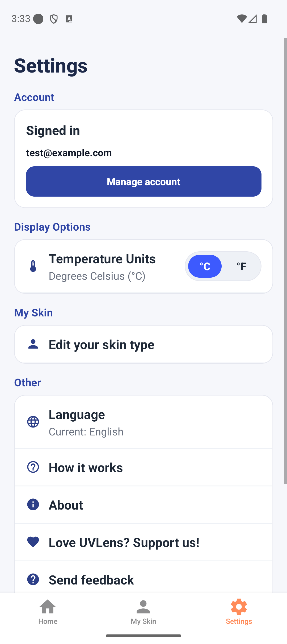Open the Language selection row
Image resolution: width=287 pixels, height=644 pixels.
tap(143, 422)
